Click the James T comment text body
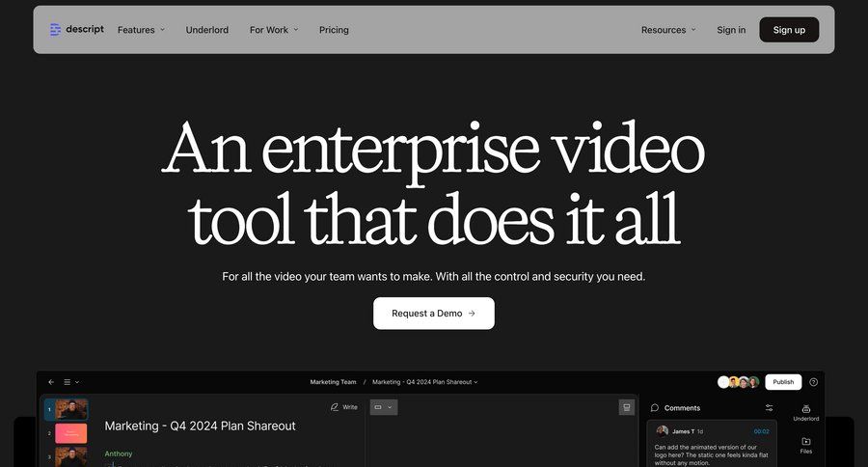This screenshot has height=467, width=868. 711,454
